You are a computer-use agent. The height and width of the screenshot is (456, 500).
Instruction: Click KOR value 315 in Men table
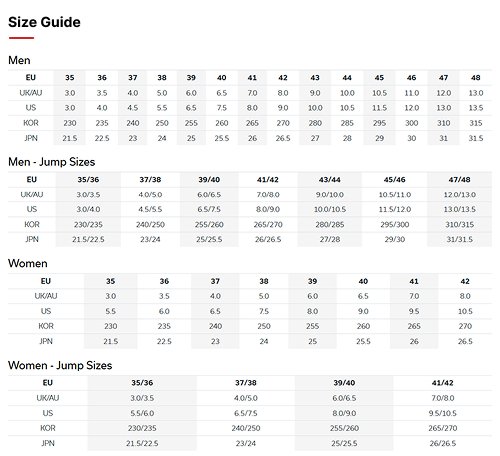point(475,123)
